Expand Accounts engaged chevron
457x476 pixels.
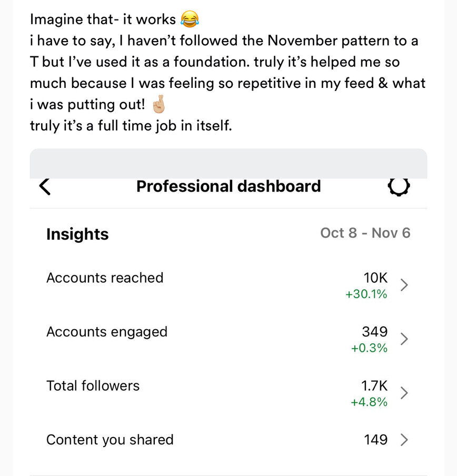(x=404, y=339)
